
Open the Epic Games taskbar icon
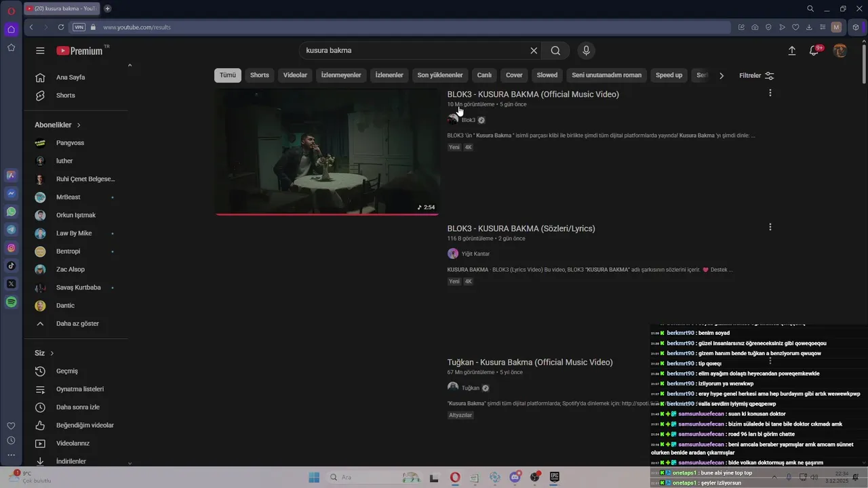click(554, 477)
